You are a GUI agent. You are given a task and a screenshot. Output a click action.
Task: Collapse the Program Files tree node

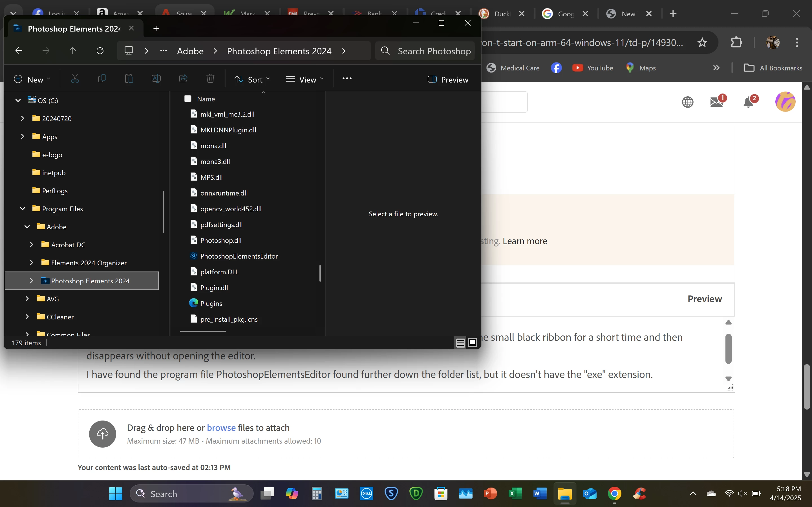pos(23,208)
